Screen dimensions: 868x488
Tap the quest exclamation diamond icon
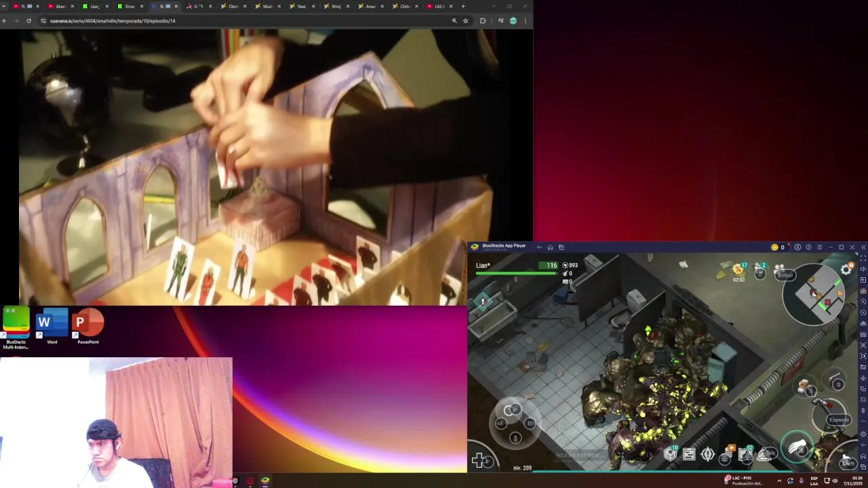click(483, 302)
